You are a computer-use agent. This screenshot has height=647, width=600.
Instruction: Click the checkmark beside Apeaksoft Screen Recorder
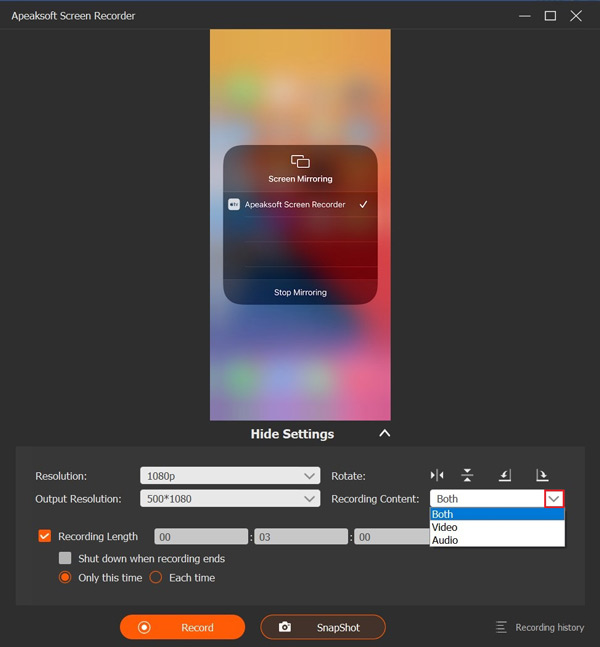click(363, 204)
